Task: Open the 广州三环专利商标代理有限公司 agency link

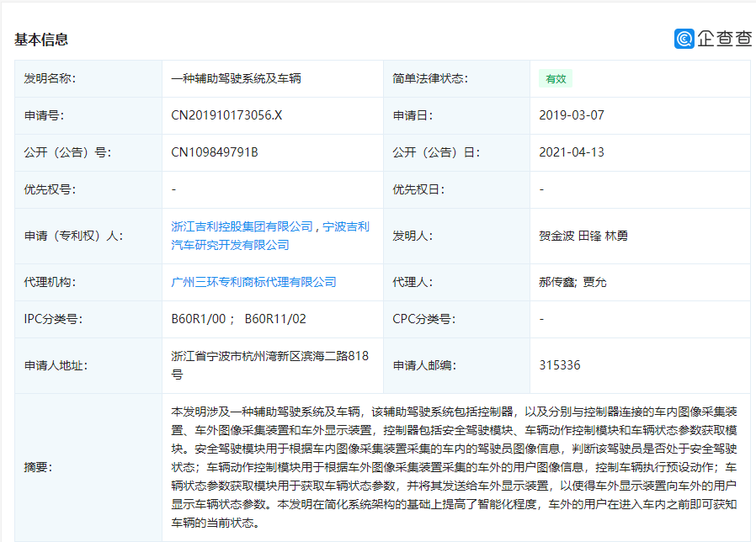Action: pos(253,282)
